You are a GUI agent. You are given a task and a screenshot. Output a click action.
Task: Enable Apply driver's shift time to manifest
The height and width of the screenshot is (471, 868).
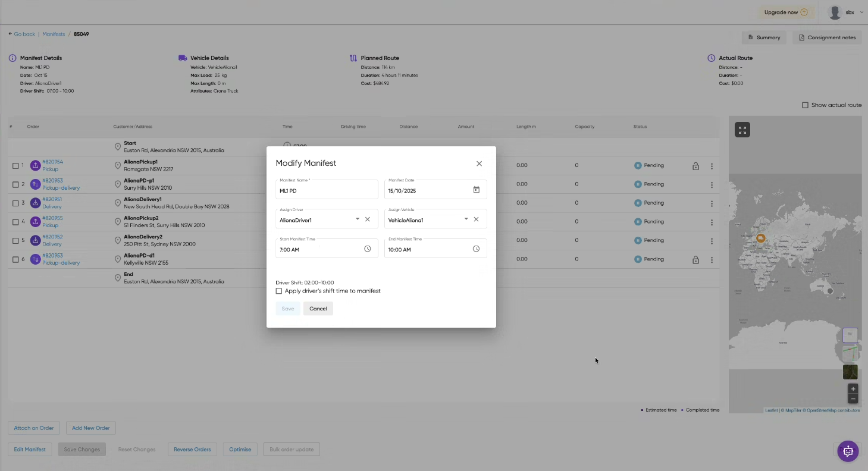click(279, 291)
